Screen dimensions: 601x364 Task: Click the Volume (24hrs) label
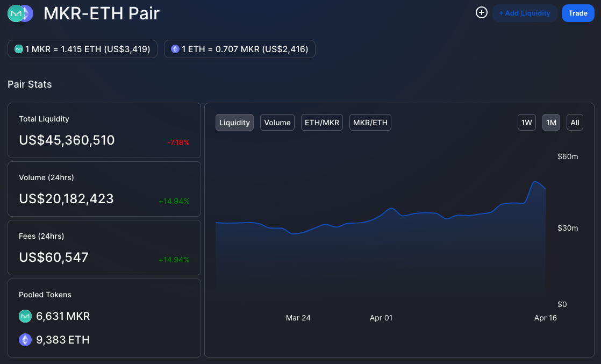pyautogui.click(x=46, y=177)
